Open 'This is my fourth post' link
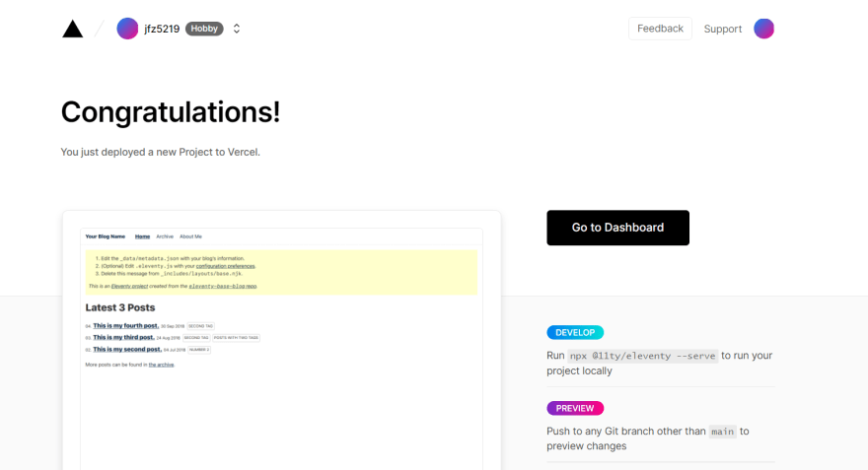This screenshot has height=470, width=868. [x=125, y=326]
